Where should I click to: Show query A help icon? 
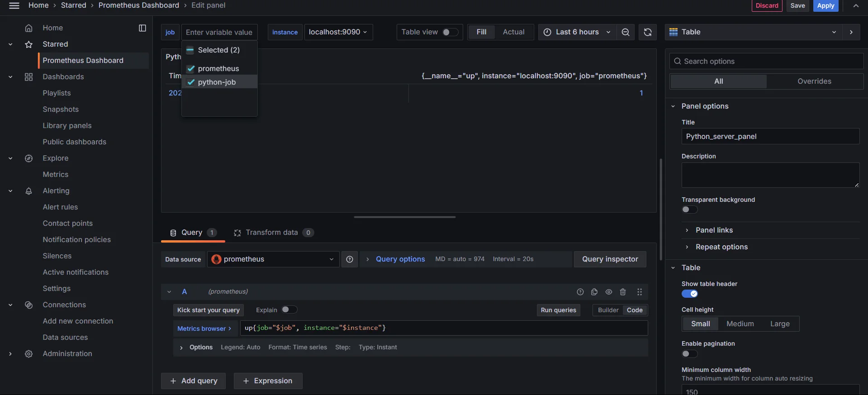pos(580,292)
